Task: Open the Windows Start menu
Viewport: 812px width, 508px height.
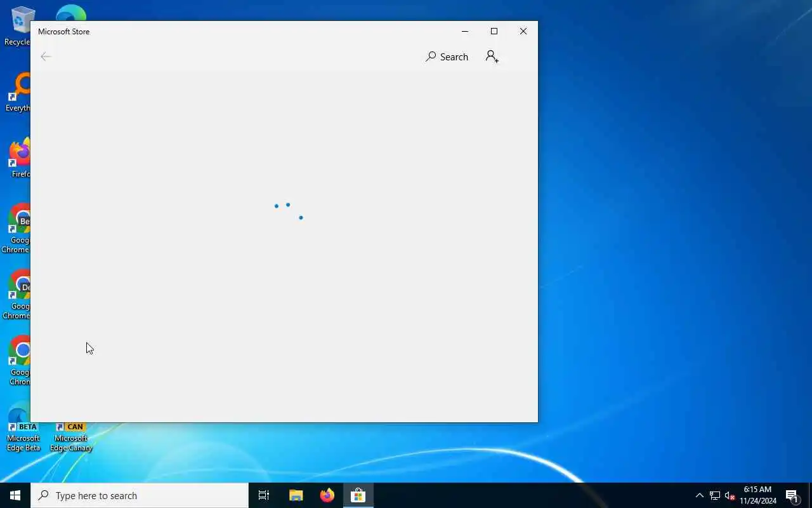Action: pos(15,495)
